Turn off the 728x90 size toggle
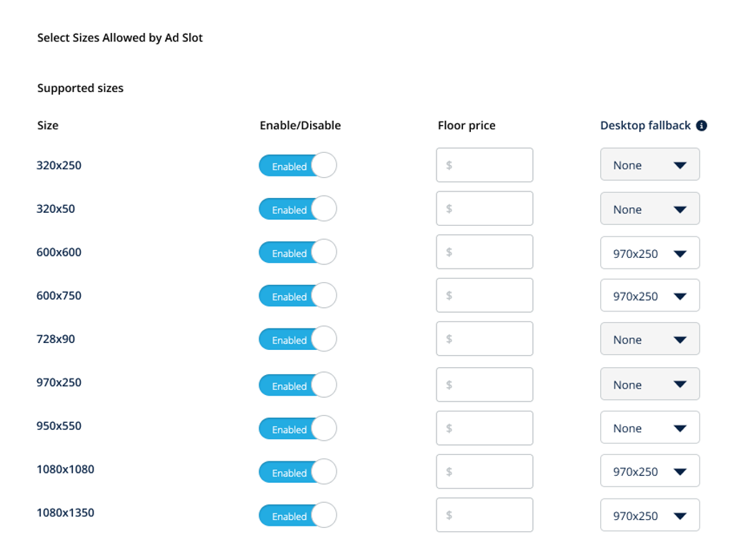 point(297,340)
